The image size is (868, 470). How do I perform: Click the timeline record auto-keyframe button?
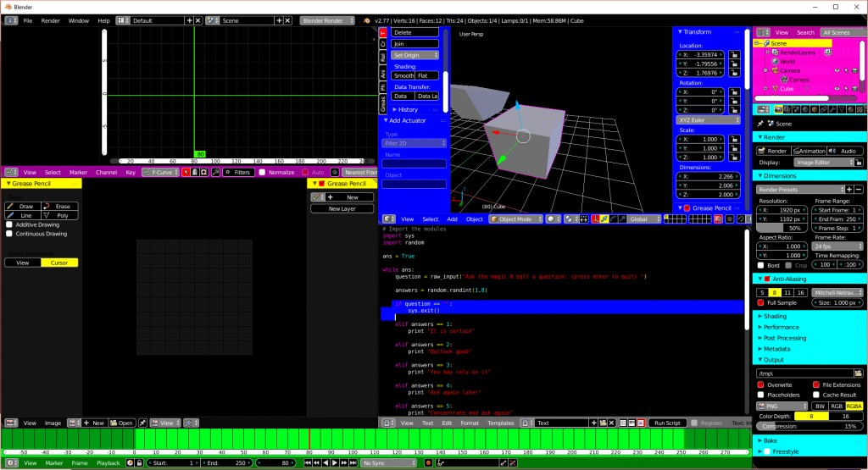(x=428, y=463)
